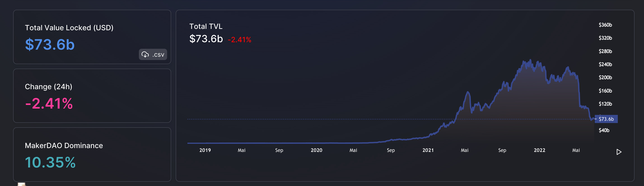Click the 2020 x-axis label
644x186 pixels.
click(317, 150)
